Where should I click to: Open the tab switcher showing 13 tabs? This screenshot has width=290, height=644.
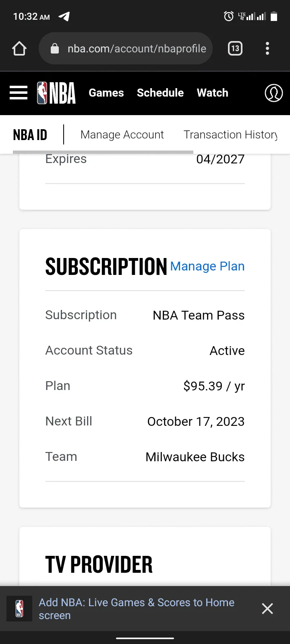point(235,49)
